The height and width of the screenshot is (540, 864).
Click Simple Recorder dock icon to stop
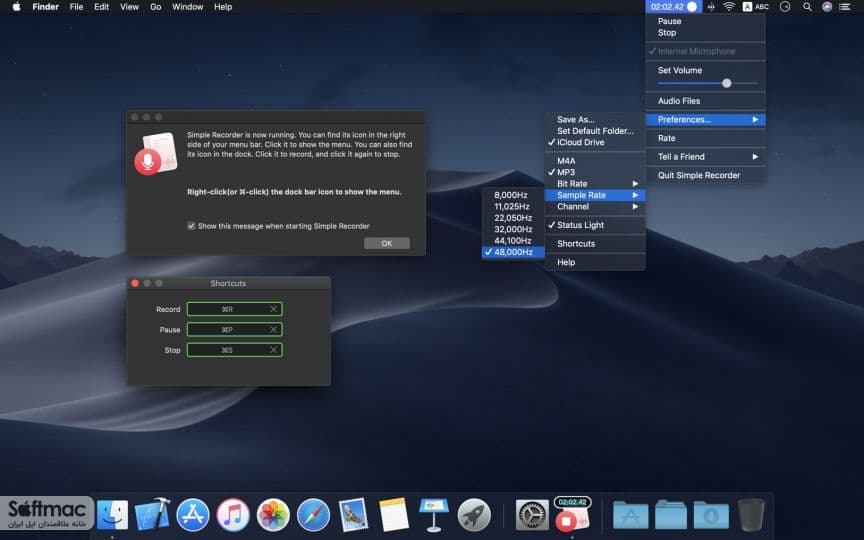[x=572, y=514]
